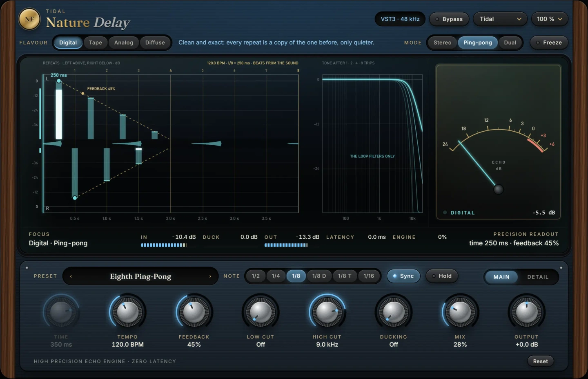Set note value to 1/2
Image resolution: width=588 pixels, height=379 pixels.
(x=256, y=276)
